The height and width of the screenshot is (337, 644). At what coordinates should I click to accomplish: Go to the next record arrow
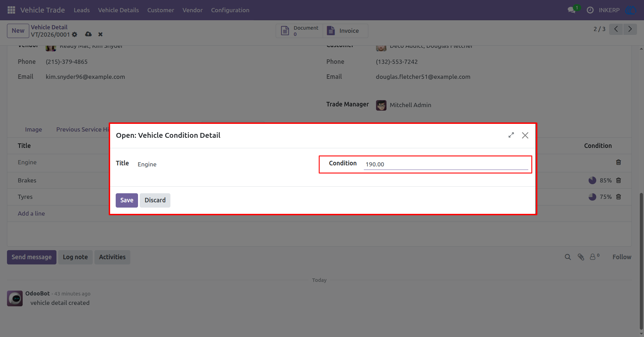(630, 29)
